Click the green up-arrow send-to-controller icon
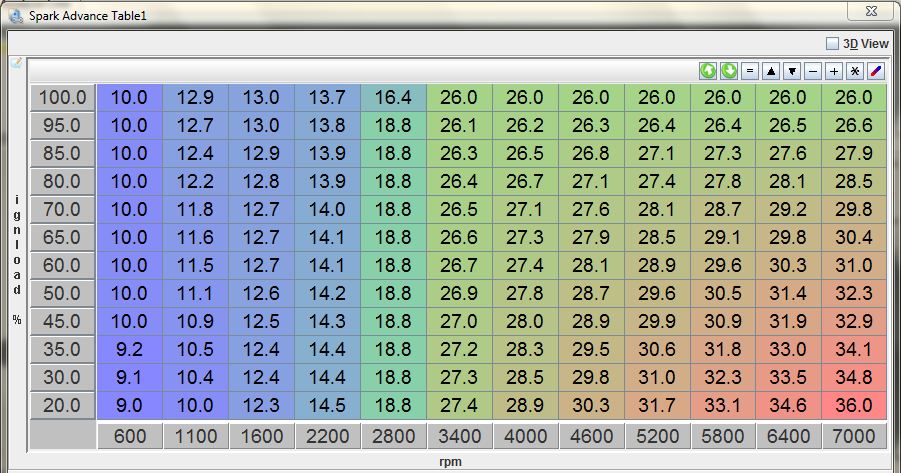Screen dimensions: 901x473 (708, 71)
